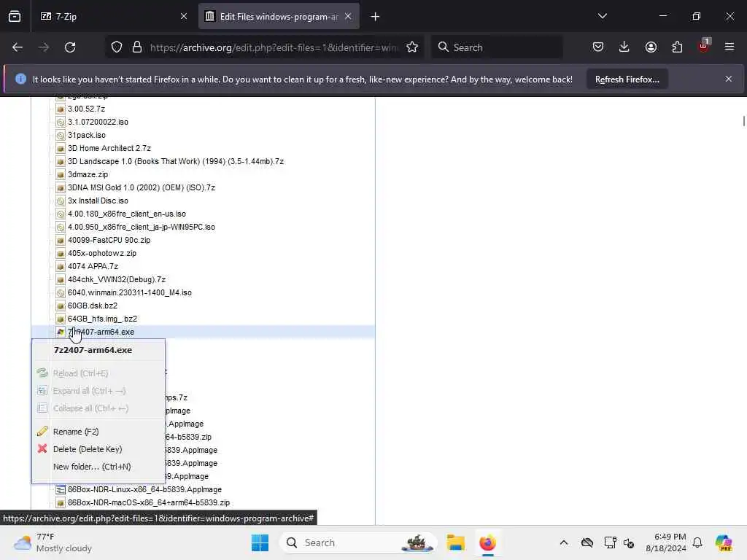Open the Firefox downloads panel
This screenshot has width=747, height=560.
click(x=624, y=47)
